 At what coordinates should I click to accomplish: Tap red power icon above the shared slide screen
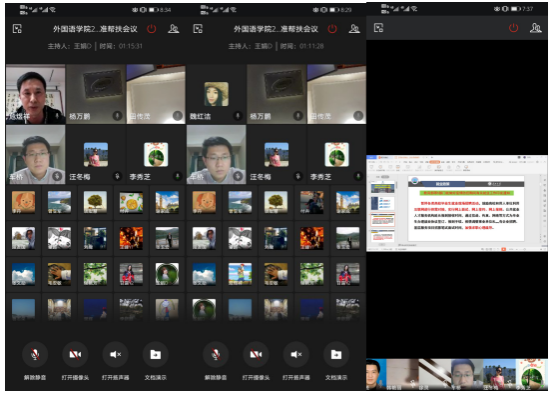(513, 28)
